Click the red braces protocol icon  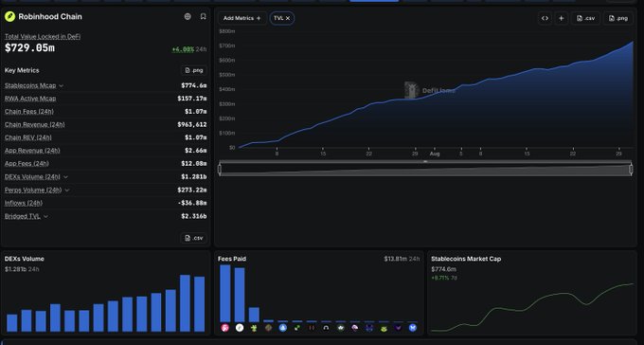point(312,328)
